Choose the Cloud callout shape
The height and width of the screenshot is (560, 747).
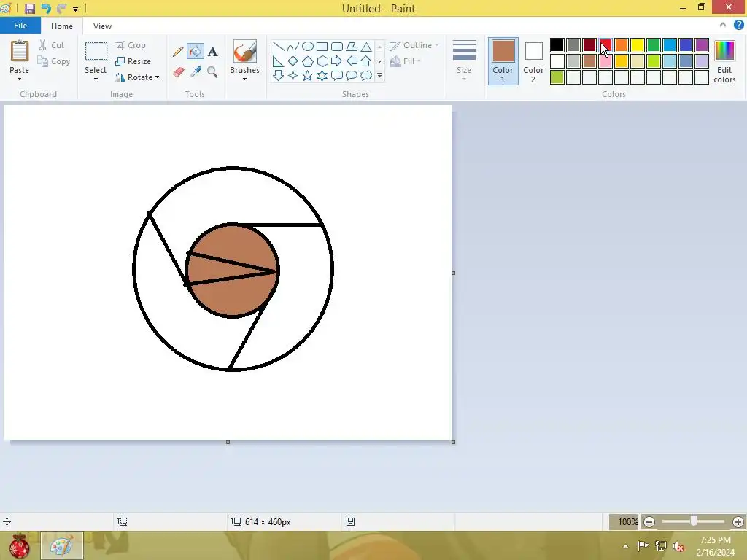pyautogui.click(x=366, y=76)
